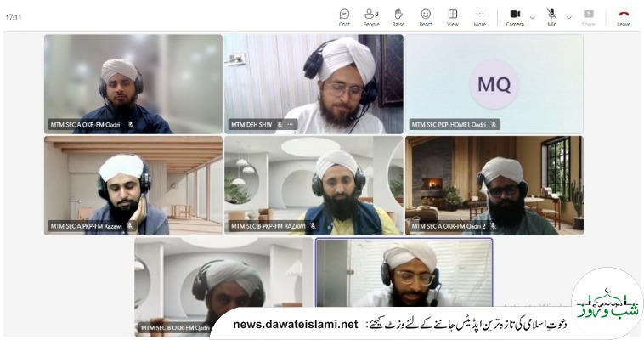Screen dimensions: 644x340
Task: Toggle the Camera on or off
Action: coord(515,15)
